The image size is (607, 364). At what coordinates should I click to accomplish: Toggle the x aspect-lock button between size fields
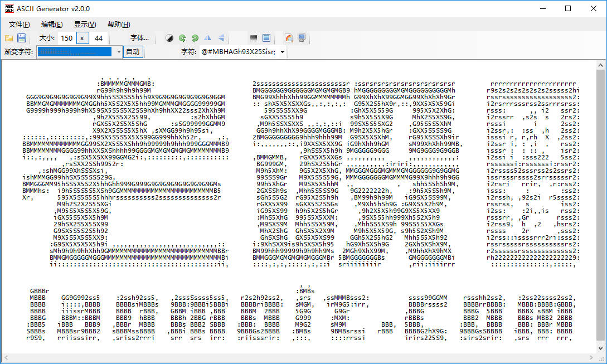[82, 38]
